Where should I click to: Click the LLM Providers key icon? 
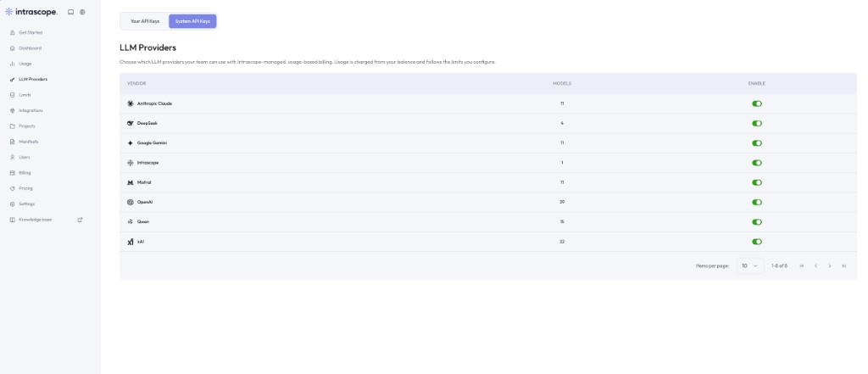click(x=13, y=79)
